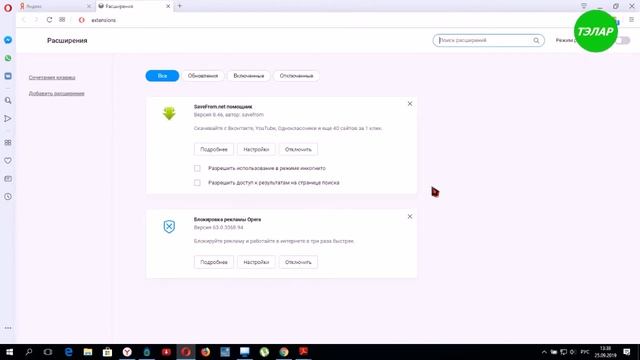
Task: Open Task View on the taskbar
Action: pyautogui.click(x=48, y=352)
